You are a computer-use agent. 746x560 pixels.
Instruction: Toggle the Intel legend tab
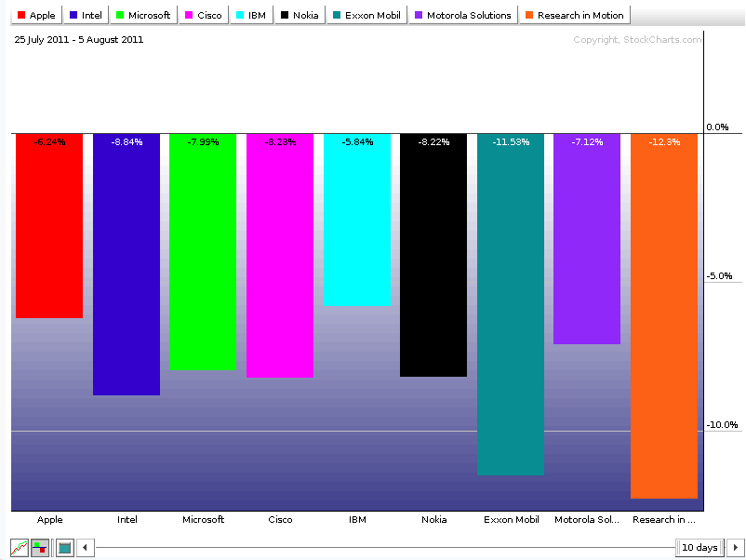(86, 15)
